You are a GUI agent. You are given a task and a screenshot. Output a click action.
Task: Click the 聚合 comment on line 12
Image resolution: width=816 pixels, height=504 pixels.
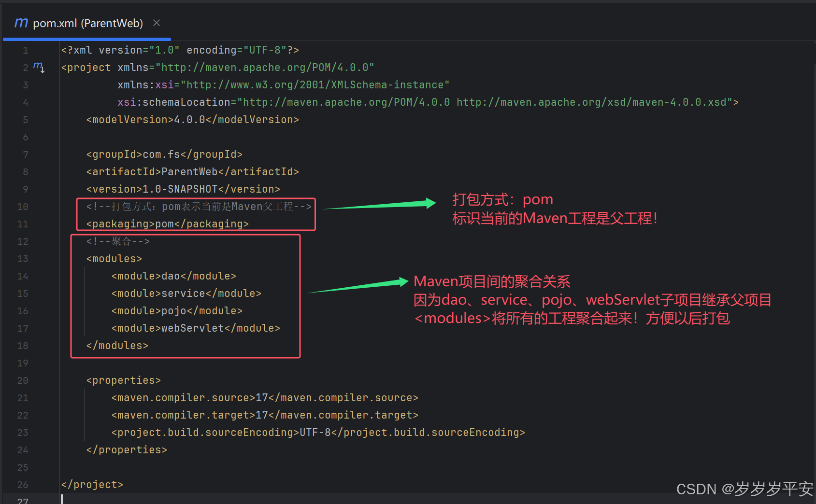point(118,241)
